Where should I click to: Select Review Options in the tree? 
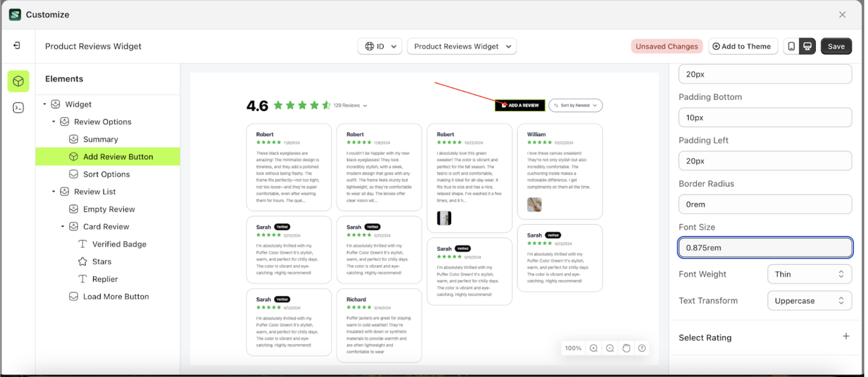102,122
